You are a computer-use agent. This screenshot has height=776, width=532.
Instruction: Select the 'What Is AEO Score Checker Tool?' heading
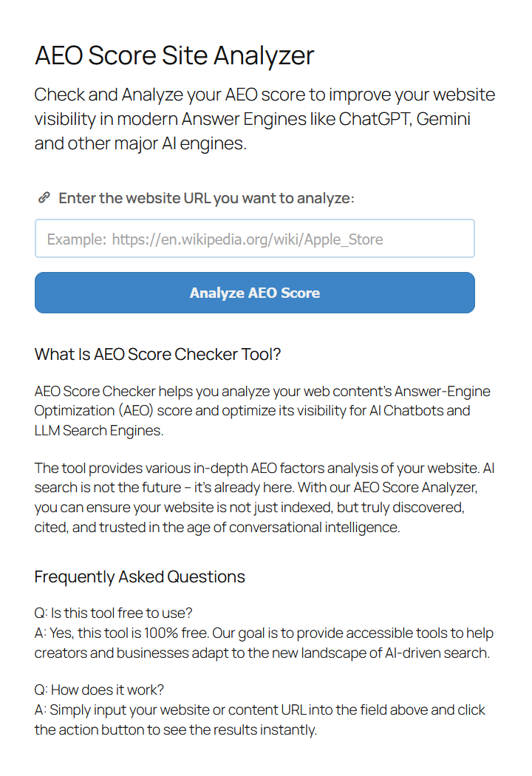click(x=157, y=354)
